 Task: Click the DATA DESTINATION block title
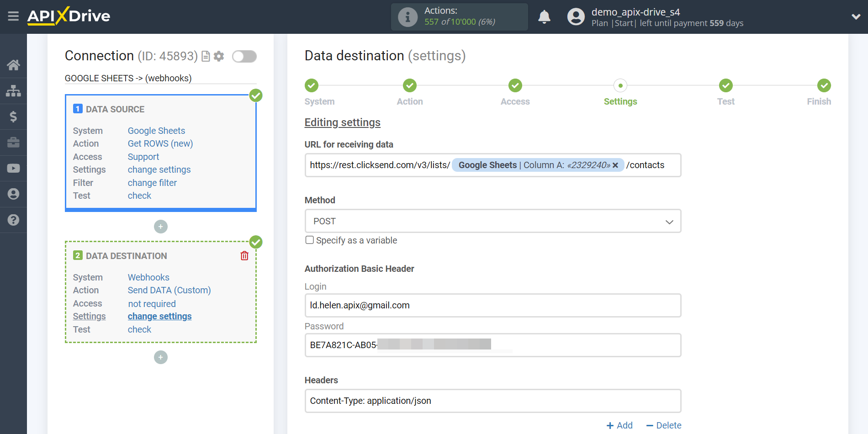(127, 256)
